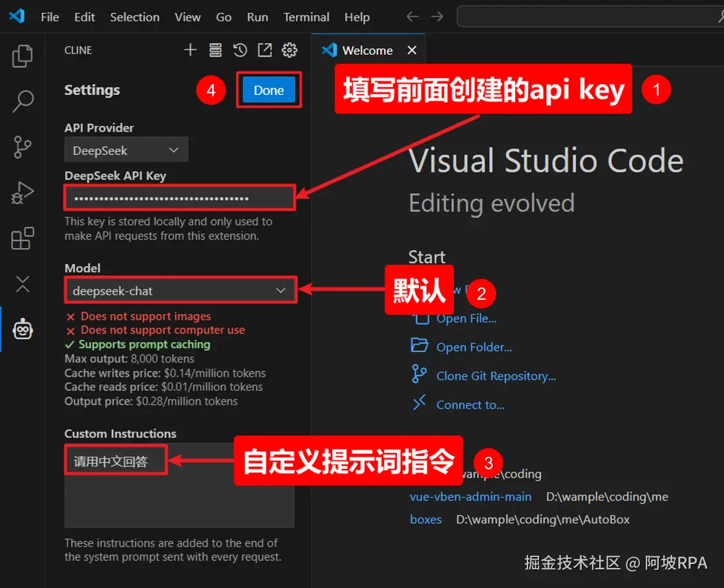This screenshot has width=724, height=588.
Task: Open Run and Debug view
Action: coord(22,193)
